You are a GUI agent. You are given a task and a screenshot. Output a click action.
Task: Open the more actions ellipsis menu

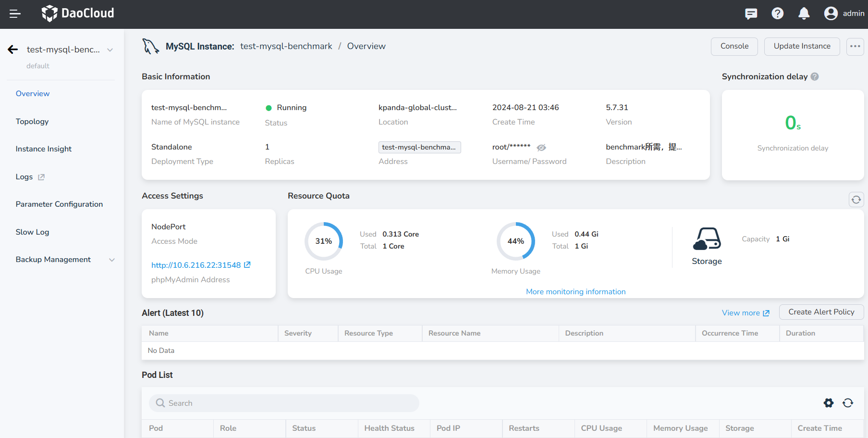(855, 47)
